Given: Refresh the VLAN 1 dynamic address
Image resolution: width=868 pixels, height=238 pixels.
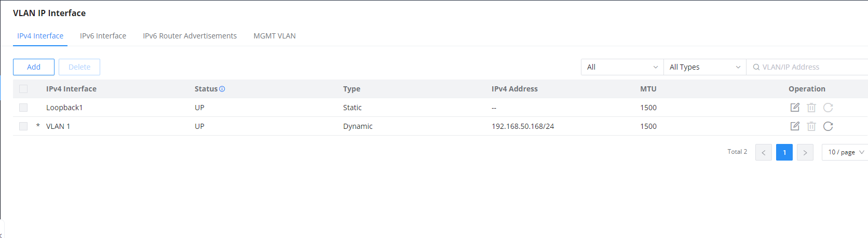Looking at the screenshot, I should [828, 126].
